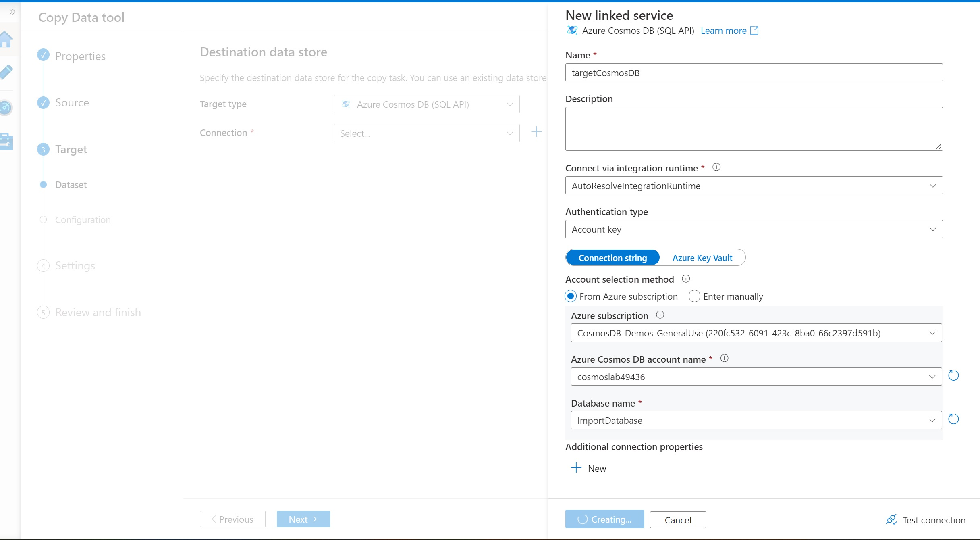Open the integration runtime dropdown

754,186
